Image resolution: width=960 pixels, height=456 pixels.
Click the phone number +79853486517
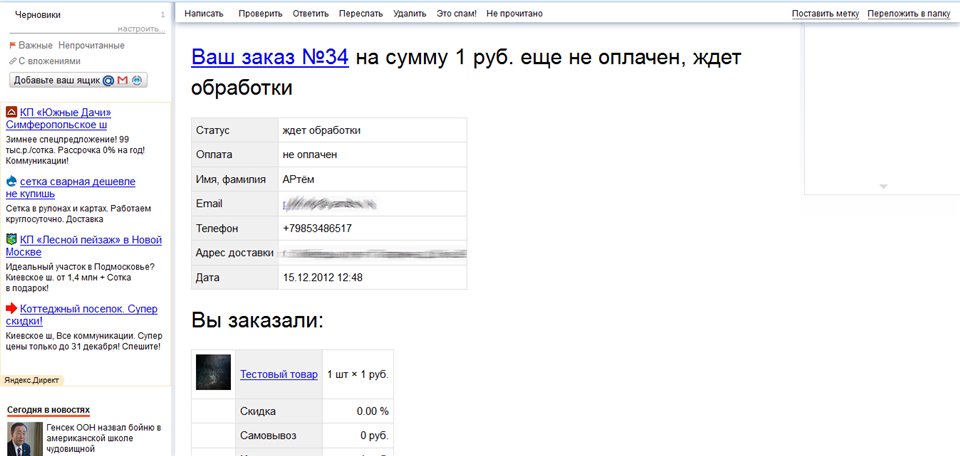coord(317,228)
